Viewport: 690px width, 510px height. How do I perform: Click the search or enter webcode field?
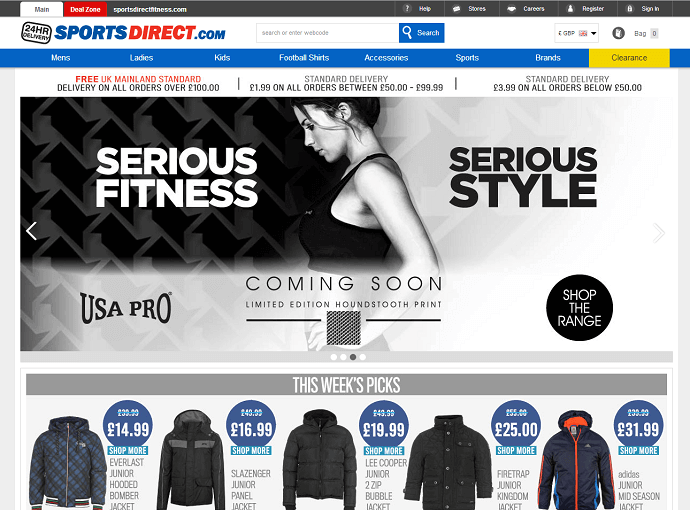[327, 33]
